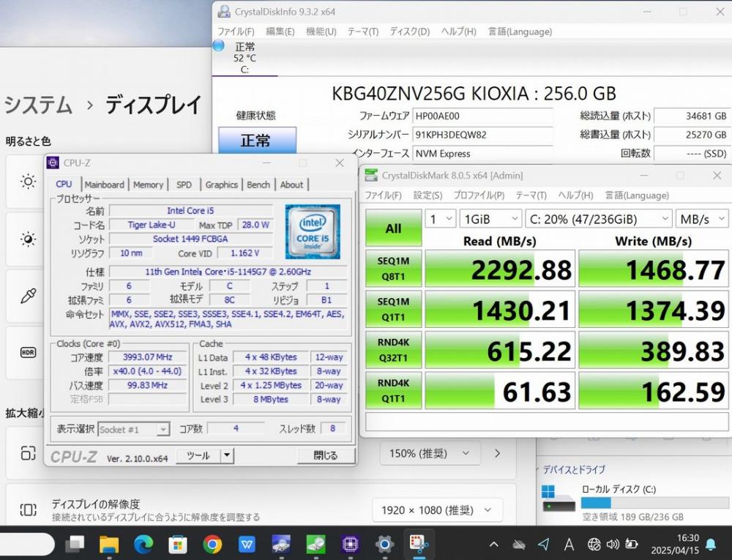Open the CPU-Z Socket #1 selector
The height and width of the screenshot is (560, 732).
pos(133,429)
